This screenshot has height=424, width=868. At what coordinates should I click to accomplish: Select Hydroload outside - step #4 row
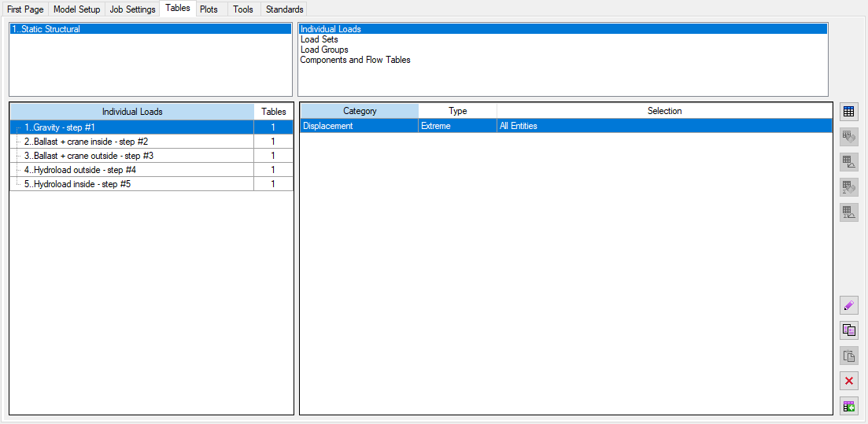(x=80, y=170)
